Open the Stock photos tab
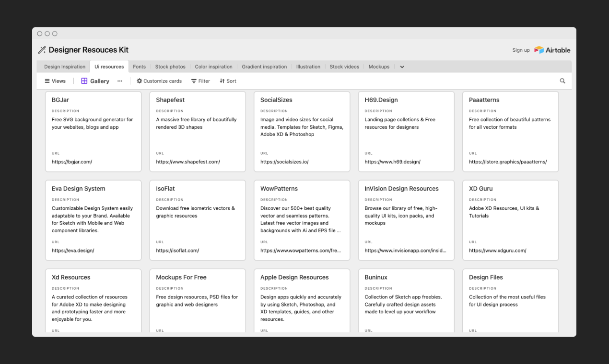 click(170, 67)
